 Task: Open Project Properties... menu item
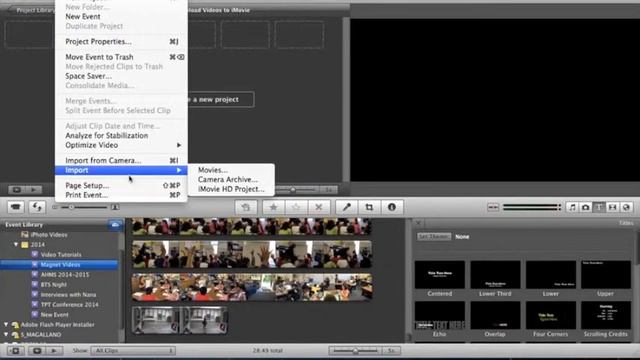121,41
